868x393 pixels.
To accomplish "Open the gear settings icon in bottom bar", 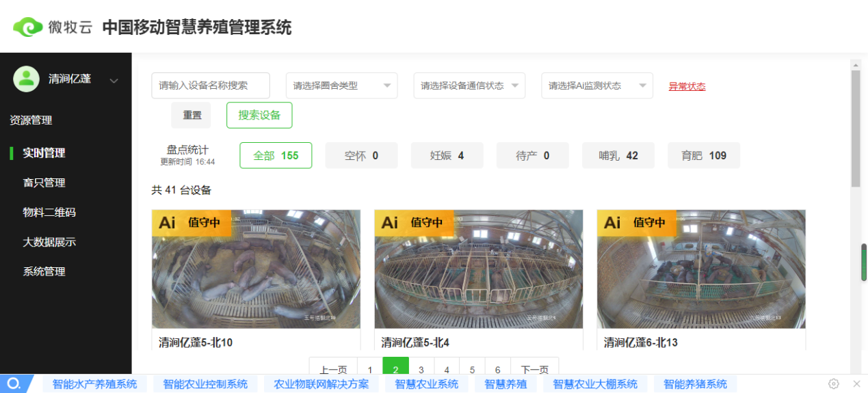I will point(834,384).
